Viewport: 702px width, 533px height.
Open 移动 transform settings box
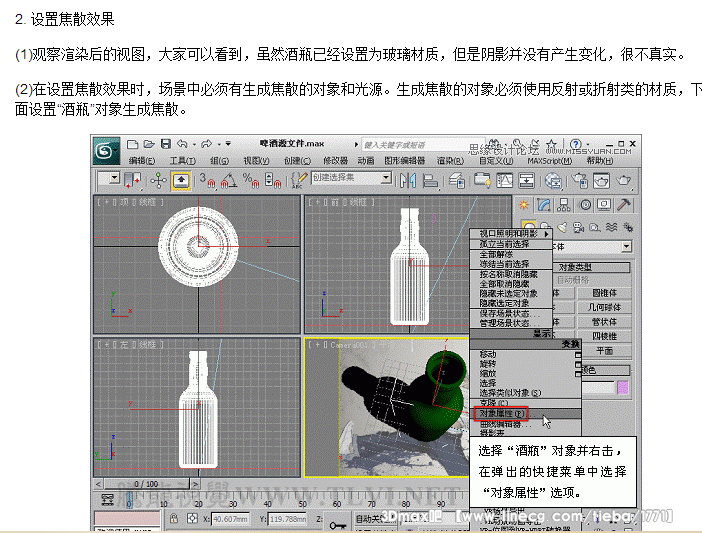(x=578, y=355)
